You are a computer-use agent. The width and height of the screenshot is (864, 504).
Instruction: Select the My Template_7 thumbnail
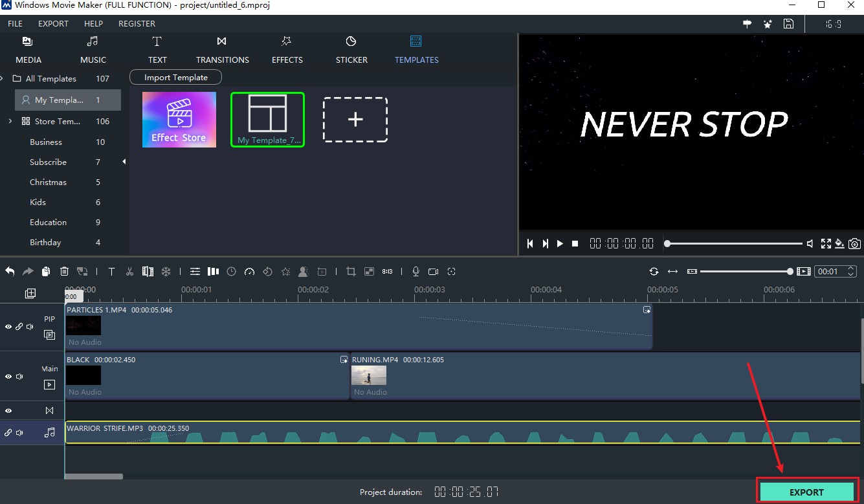point(267,120)
